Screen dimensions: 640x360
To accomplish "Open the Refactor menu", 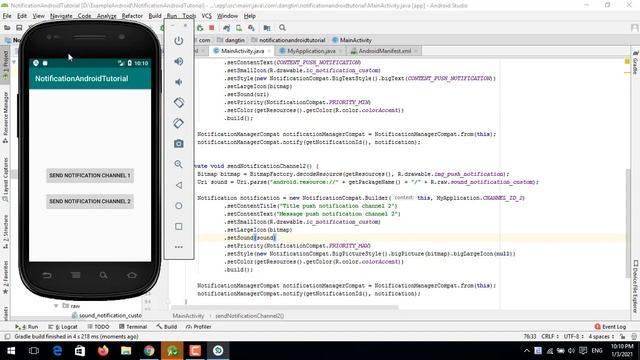I will coord(132,16).
